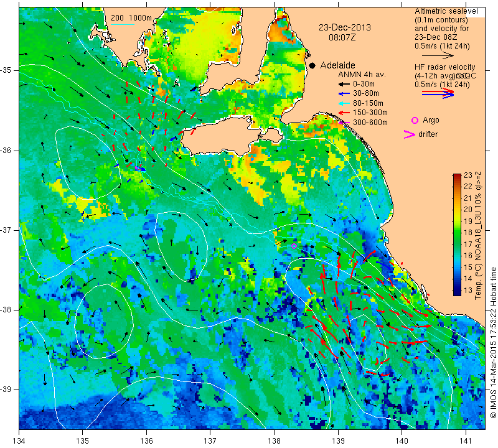Click the '(4-12h avg)' HF radar legend text

[x=434, y=76]
